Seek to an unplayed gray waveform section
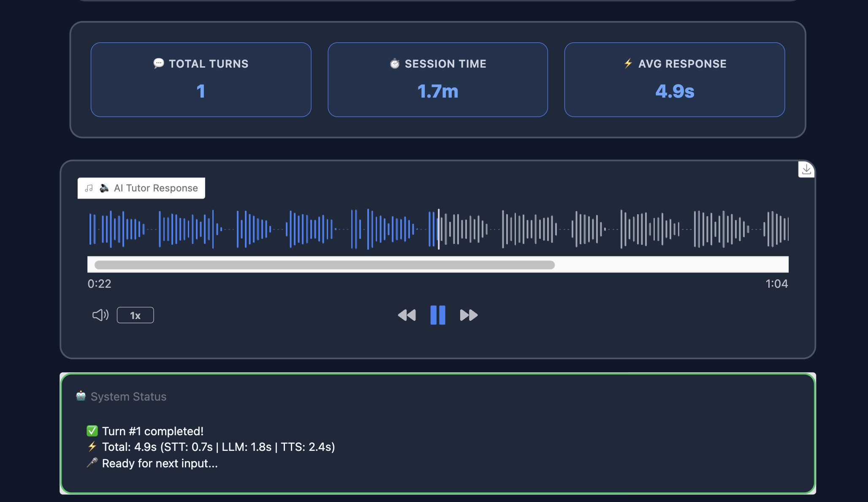The height and width of the screenshot is (502, 868). click(633, 229)
